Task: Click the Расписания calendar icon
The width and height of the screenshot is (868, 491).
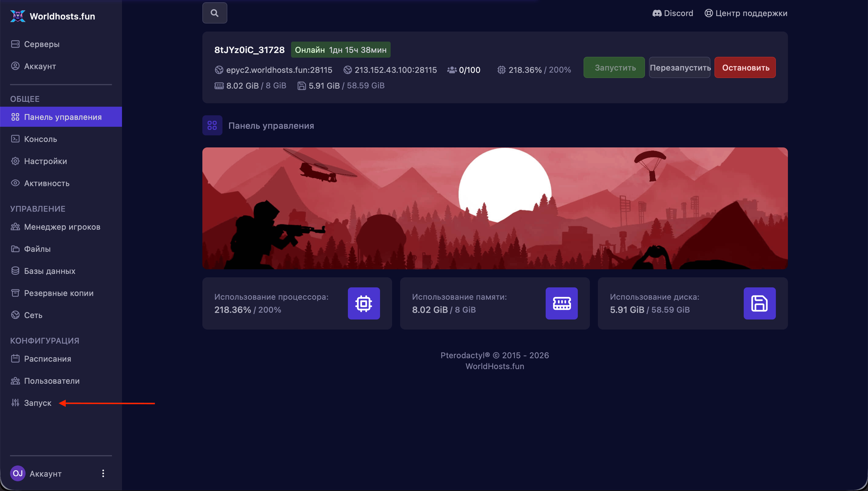Action: click(15, 358)
